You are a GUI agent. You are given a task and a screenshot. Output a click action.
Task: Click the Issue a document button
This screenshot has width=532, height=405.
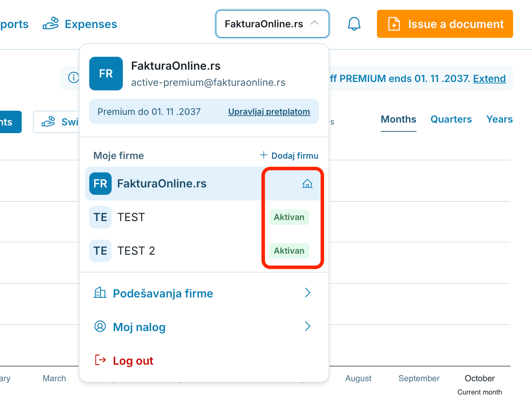(x=445, y=24)
